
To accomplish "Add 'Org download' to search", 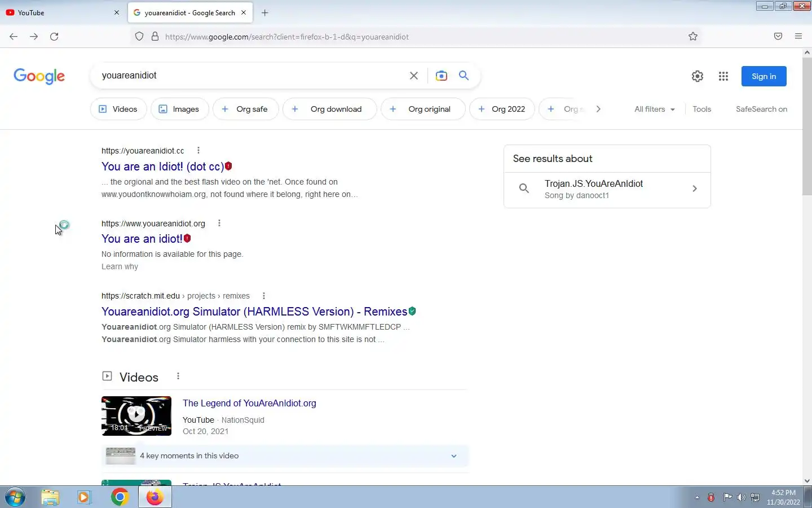I will (x=329, y=109).
